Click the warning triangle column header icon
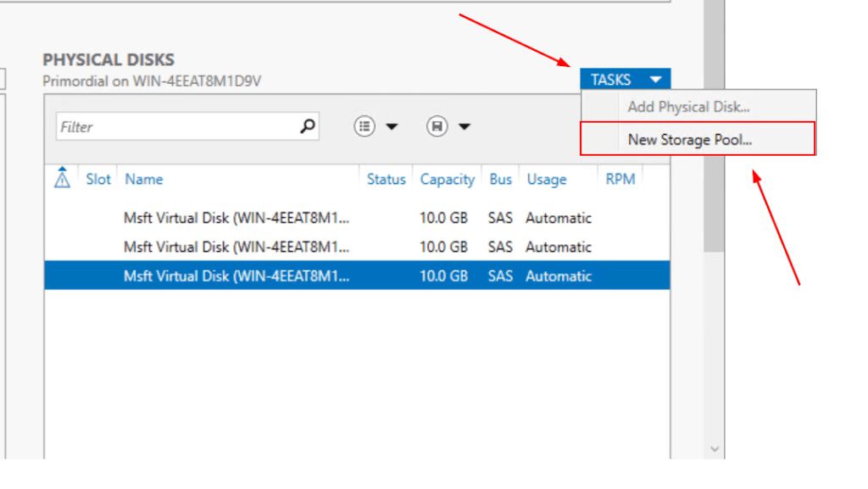Viewport: 868px width, 489px height. [62, 179]
